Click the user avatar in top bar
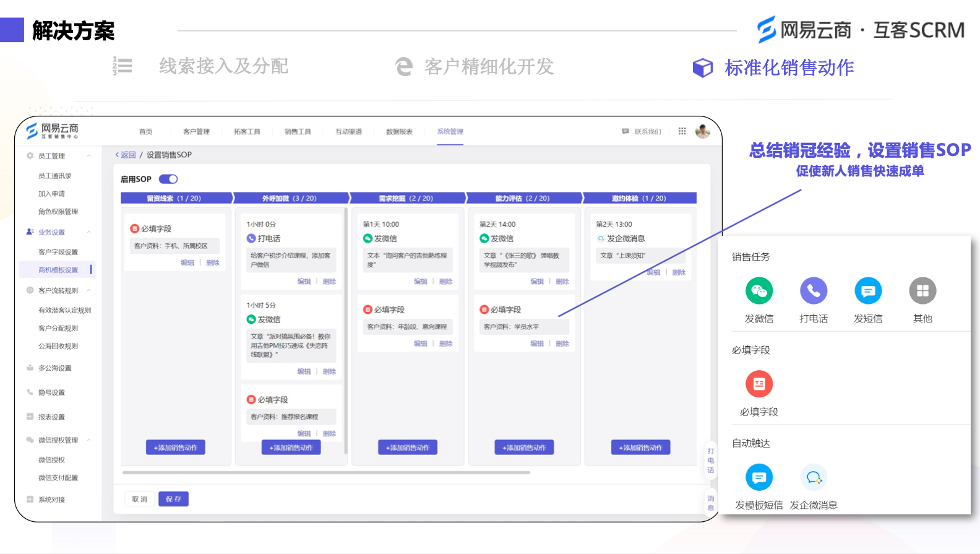 pos(703,131)
